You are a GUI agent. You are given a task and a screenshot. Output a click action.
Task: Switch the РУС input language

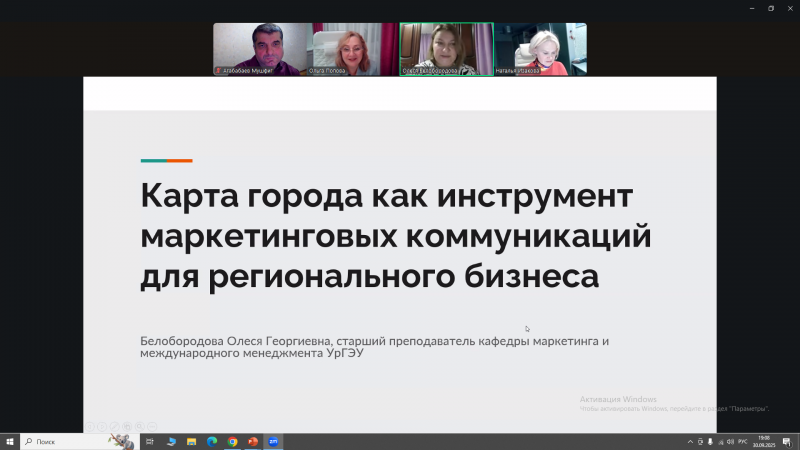tap(742, 441)
